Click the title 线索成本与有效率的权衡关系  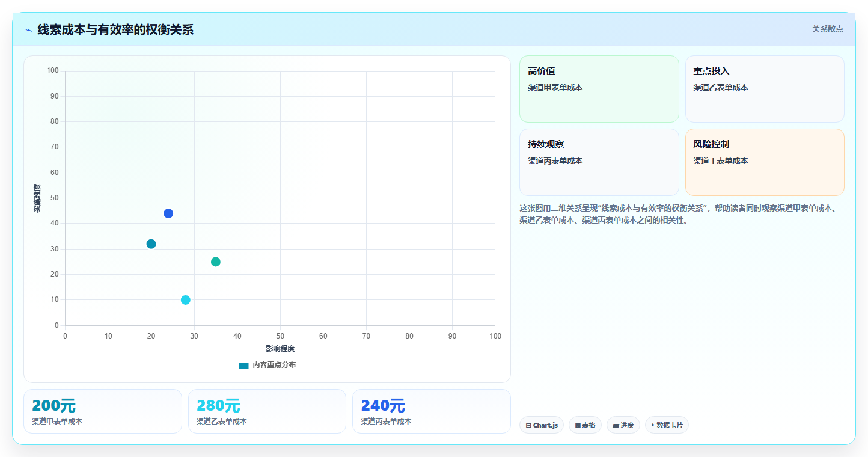point(115,29)
